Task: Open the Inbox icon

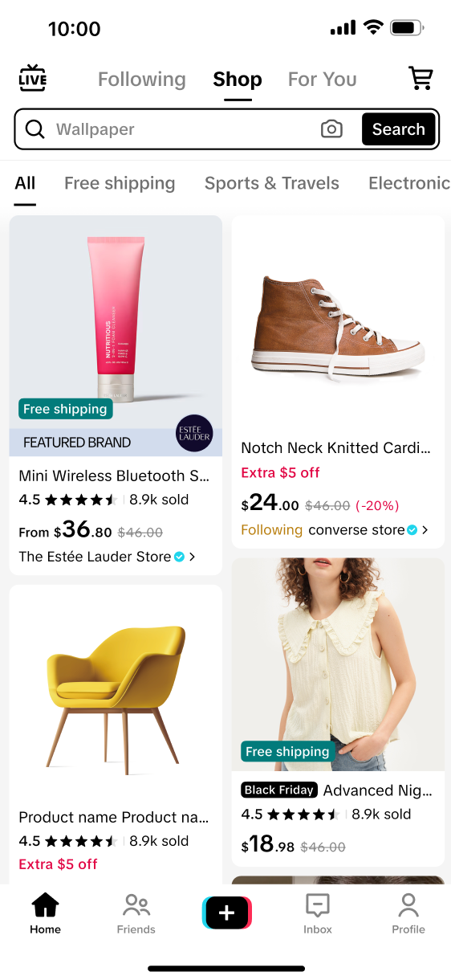Action: click(x=318, y=905)
